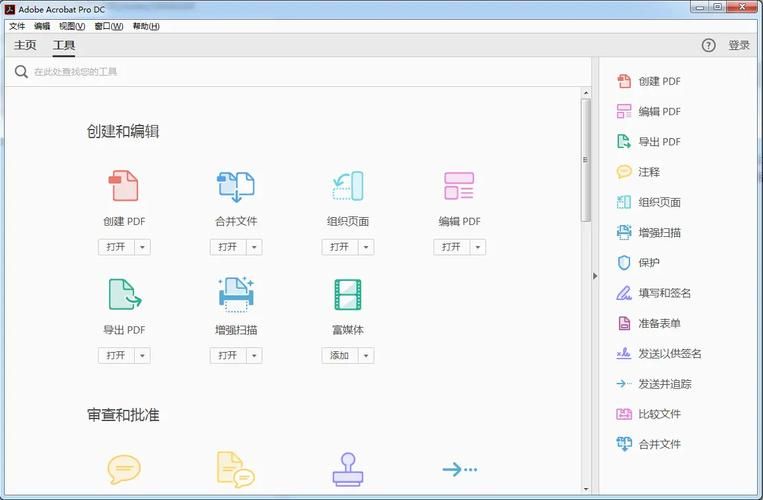Open 发送以供签名 in right sidebar
The width and height of the screenshot is (763, 500).
(x=659, y=354)
